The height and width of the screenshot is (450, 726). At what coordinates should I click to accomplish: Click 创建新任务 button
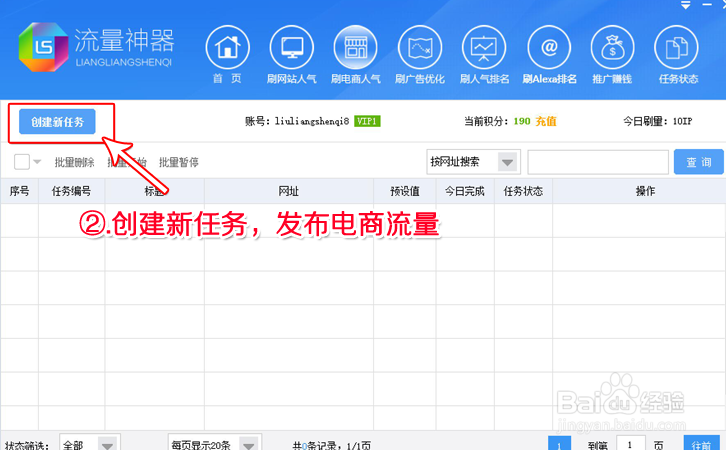click(x=57, y=122)
